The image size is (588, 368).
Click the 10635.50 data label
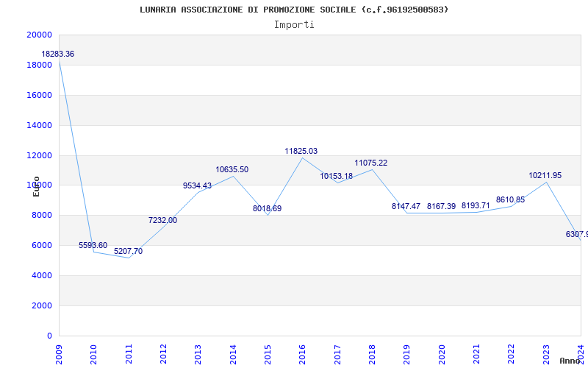(232, 170)
